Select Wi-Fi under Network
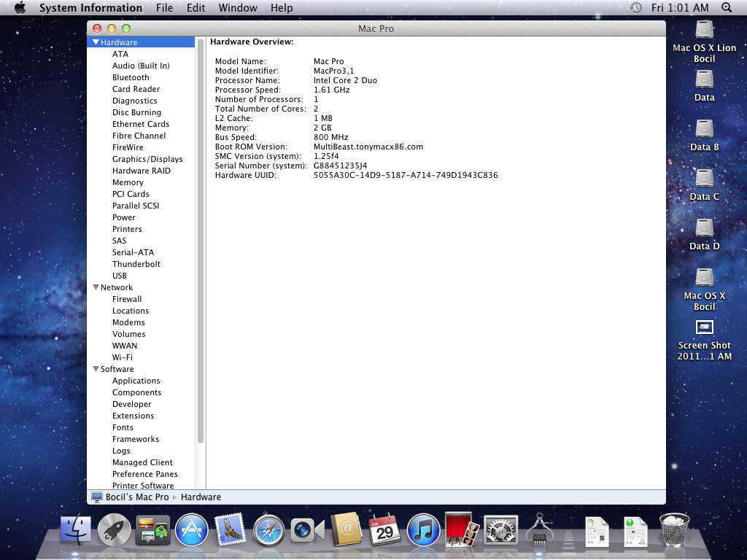 click(x=123, y=357)
